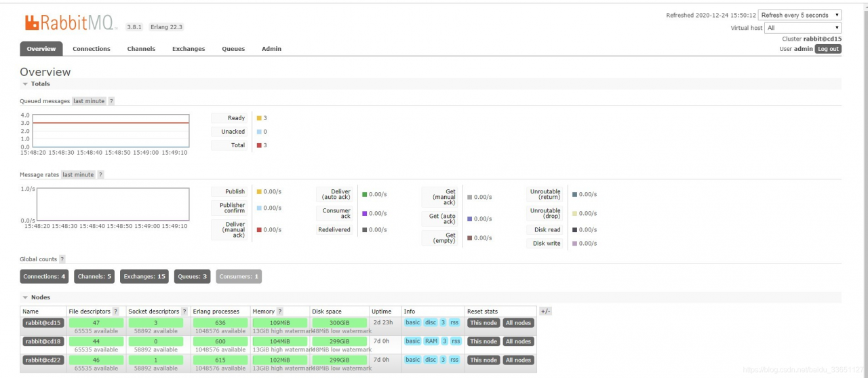Screen dimensions: 868x378
Task: Click the Cluster rabbit@cd15 label
Action: [812, 39]
